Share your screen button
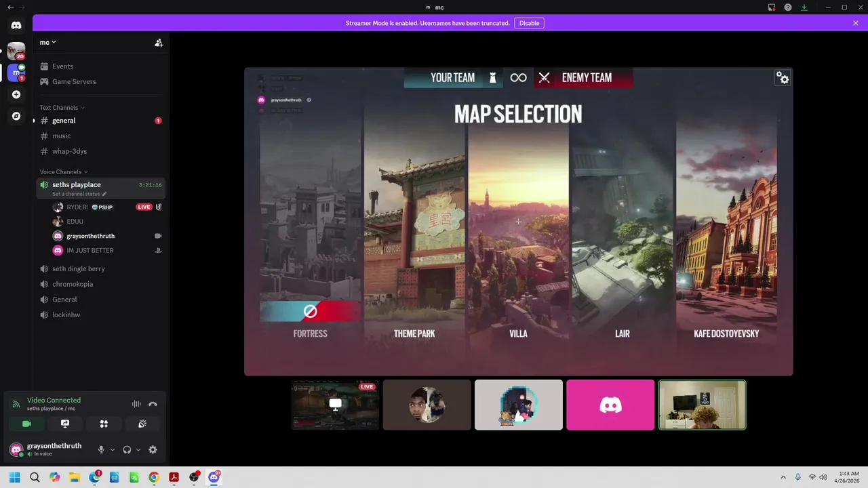Image resolution: width=868 pixels, height=488 pixels. (x=65, y=424)
